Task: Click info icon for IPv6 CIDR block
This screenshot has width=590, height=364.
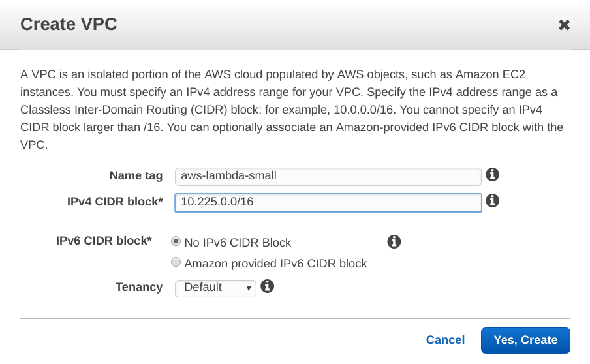Action: tap(394, 242)
